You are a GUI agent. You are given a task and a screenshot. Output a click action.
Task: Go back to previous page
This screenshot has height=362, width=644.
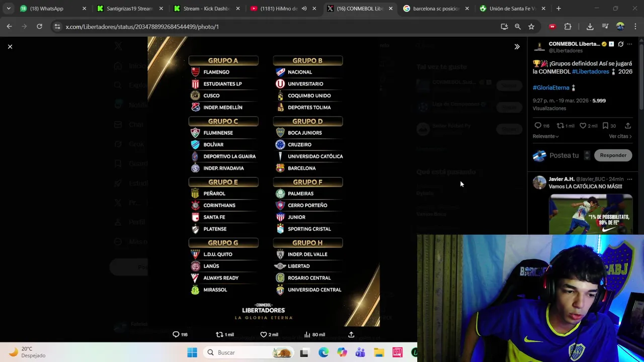[x=10, y=27]
